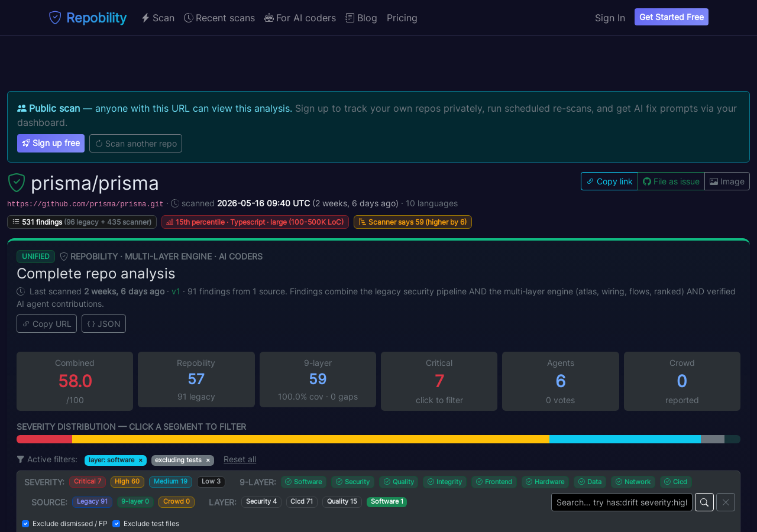This screenshot has height=532, width=757.
Task: Click the Repobility shield logo
Action: pos(55,18)
